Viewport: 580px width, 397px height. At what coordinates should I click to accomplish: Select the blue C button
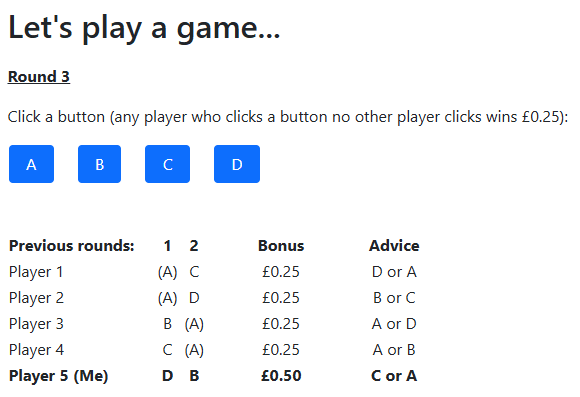168,164
